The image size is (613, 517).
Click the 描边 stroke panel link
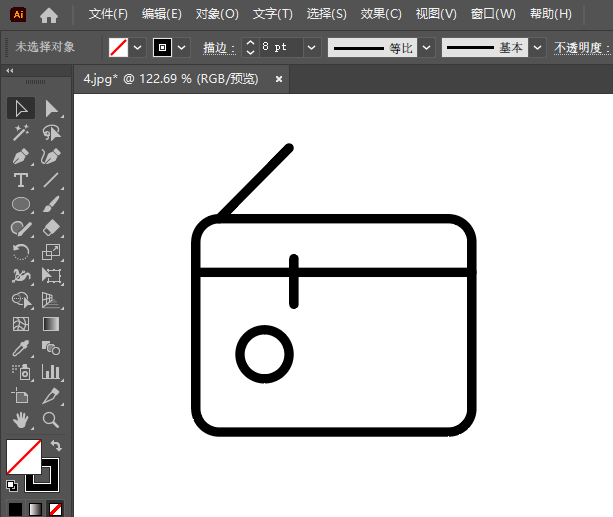pyautogui.click(x=219, y=48)
